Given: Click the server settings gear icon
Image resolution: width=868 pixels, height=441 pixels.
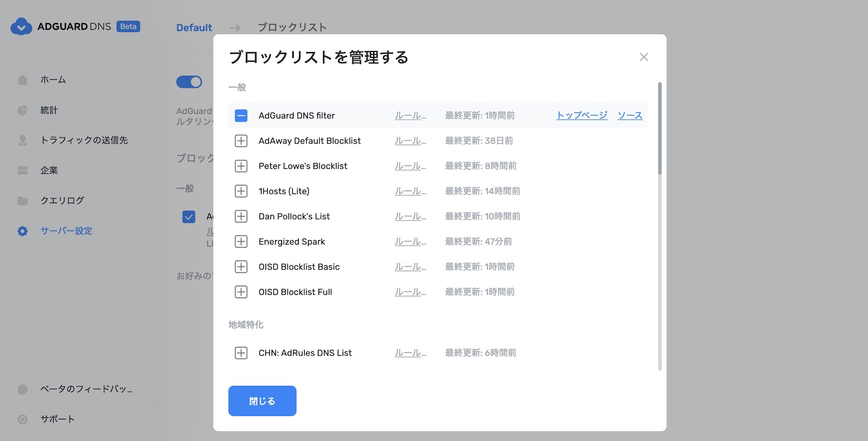Looking at the screenshot, I should coord(23,231).
